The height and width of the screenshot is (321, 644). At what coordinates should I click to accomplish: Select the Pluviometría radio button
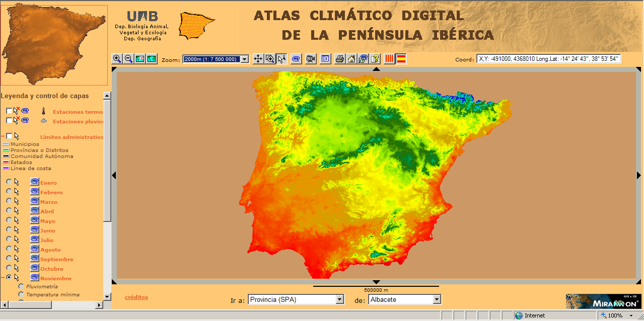(x=21, y=286)
